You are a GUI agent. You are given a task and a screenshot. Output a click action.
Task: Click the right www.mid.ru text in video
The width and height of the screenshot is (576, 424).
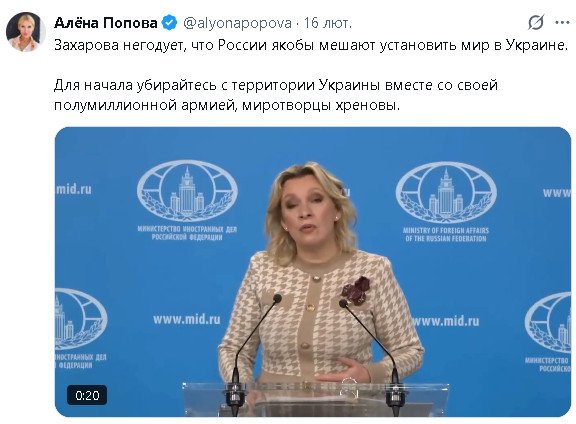[446, 321]
